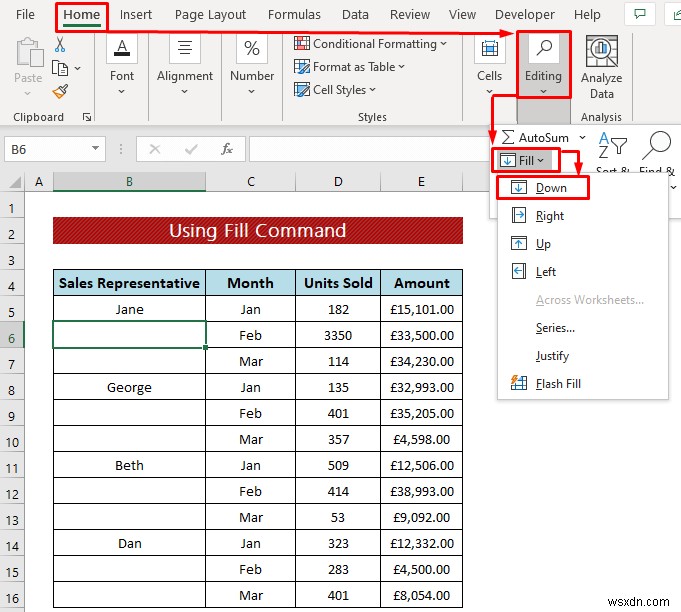Click the formula bar Enter checkmark icon
This screenshot has height=612, width=681.
pyautogui.click(x=191, y=149)
